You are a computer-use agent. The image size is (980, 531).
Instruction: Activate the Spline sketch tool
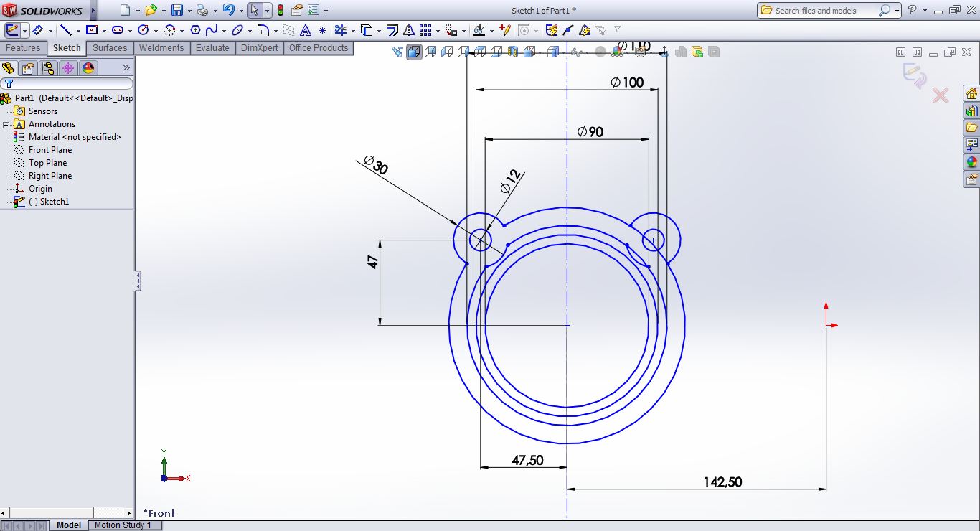(x=213, y=29)
